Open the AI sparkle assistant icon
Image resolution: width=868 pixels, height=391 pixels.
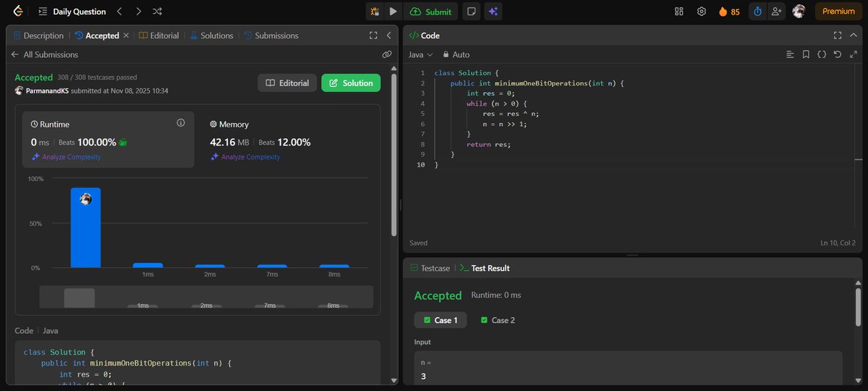tap(493, 12)
